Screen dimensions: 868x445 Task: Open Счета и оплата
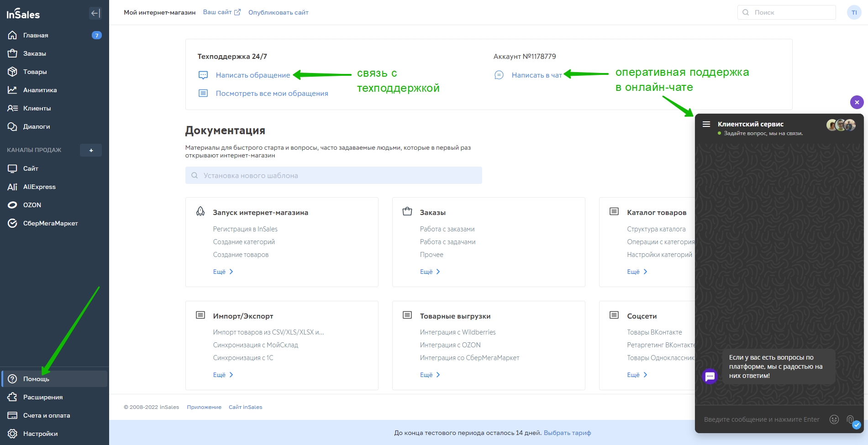tap(54, 415)
